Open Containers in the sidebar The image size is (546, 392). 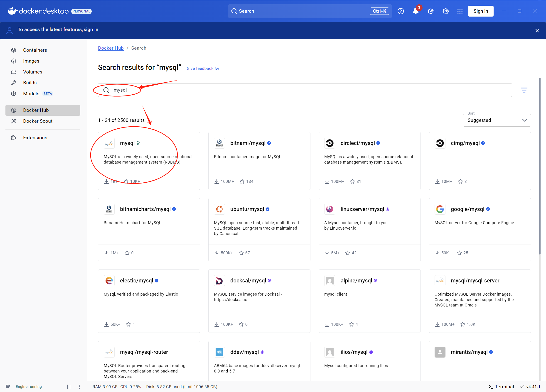click(x=35, y=50)
